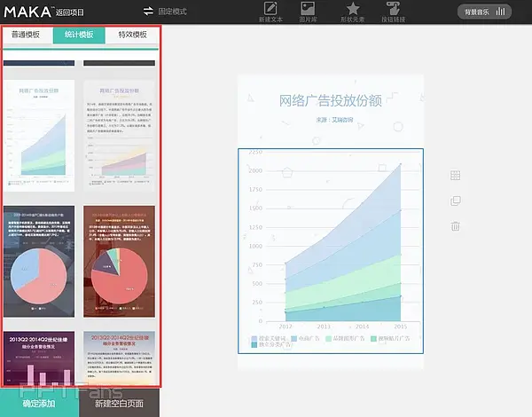
Task: Click the 网络广告投放份额 title on canvas
Action: (329, 101)
